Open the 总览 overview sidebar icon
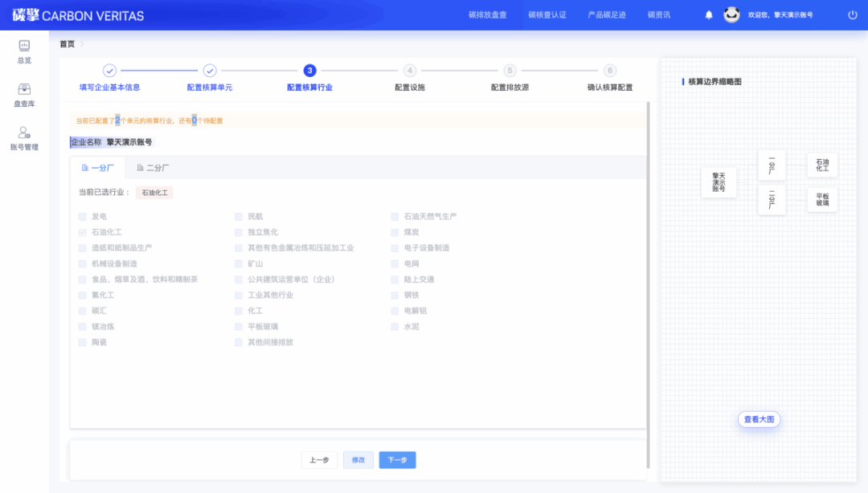Image resolution: width=868 pixels, height=493 pixels. (24, 46)
